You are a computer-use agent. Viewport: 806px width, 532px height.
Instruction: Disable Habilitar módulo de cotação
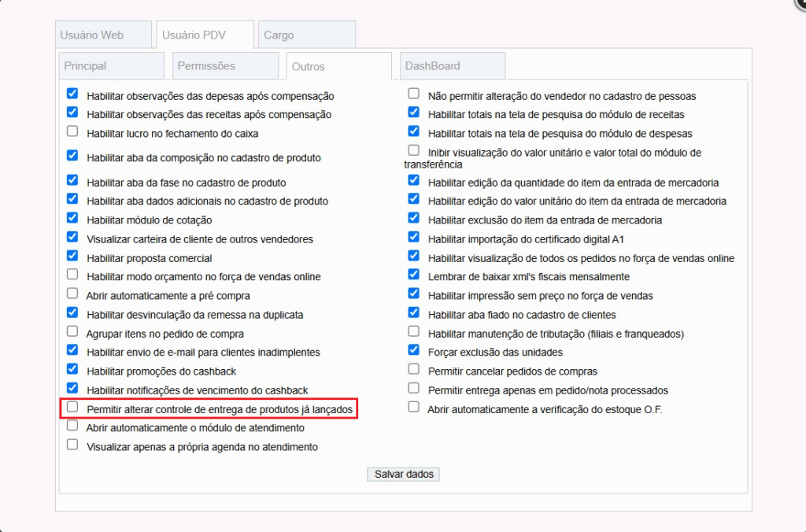(72, 217)
